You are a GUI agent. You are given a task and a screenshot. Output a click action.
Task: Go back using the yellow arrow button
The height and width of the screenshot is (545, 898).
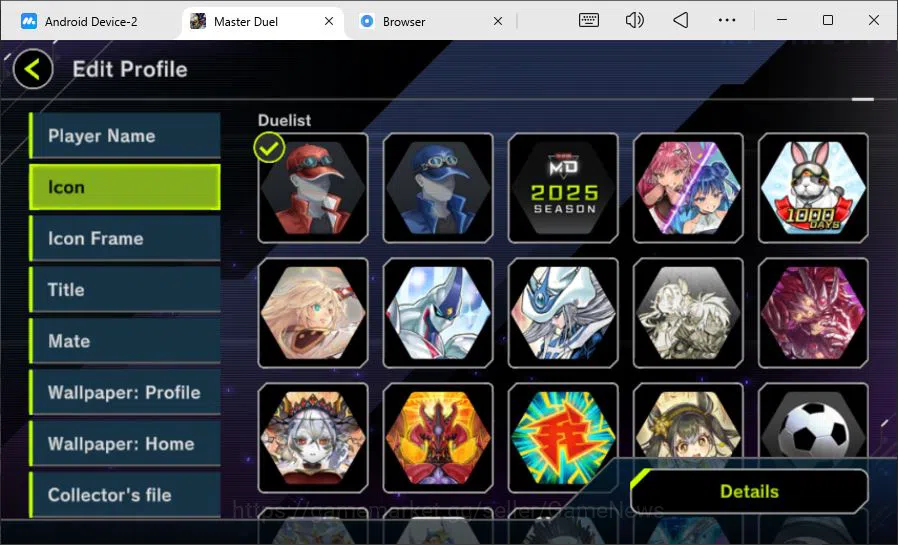pyautogui.click(x=33, y=69)
